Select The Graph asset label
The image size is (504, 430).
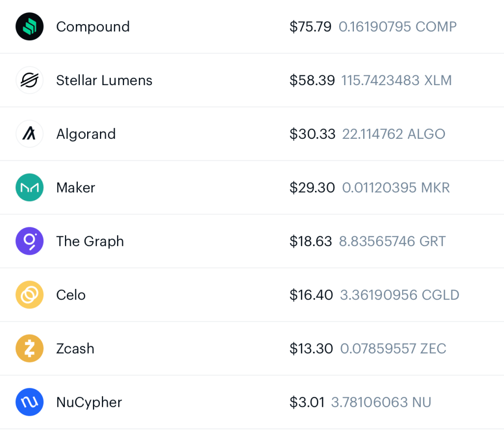click(x=90, y=242)
